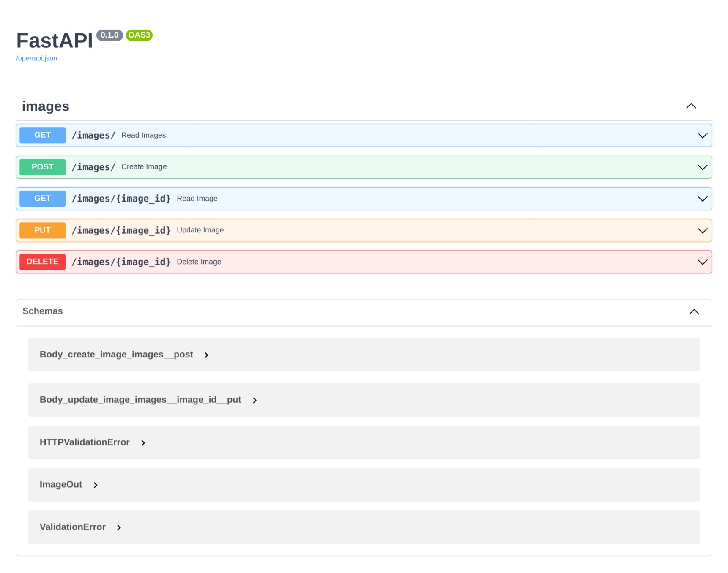Click the GET badge for Read Images
728x573 pixels.
click(42, 135)
